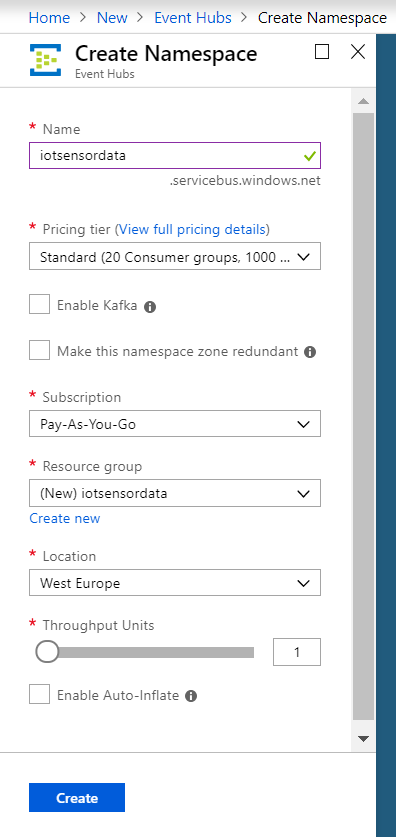Click the Enable Auto-Inflate info icon

tap(191, 696)
